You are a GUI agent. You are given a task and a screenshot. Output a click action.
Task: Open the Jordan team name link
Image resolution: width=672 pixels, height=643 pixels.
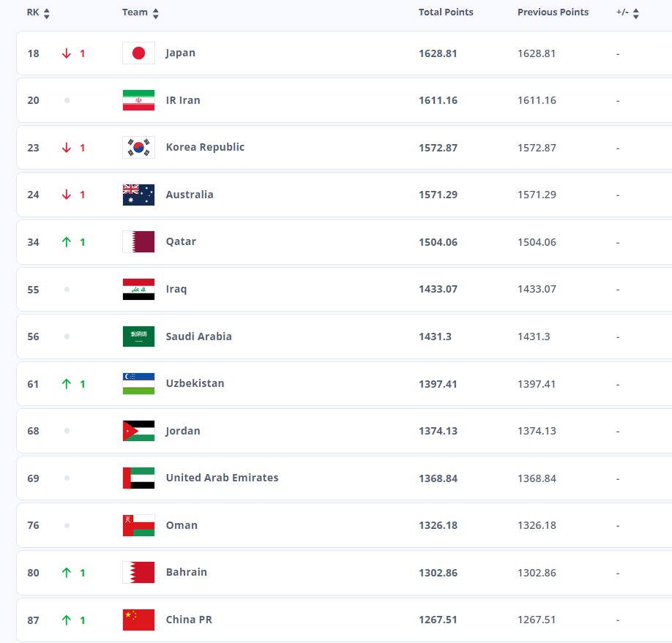182,431
